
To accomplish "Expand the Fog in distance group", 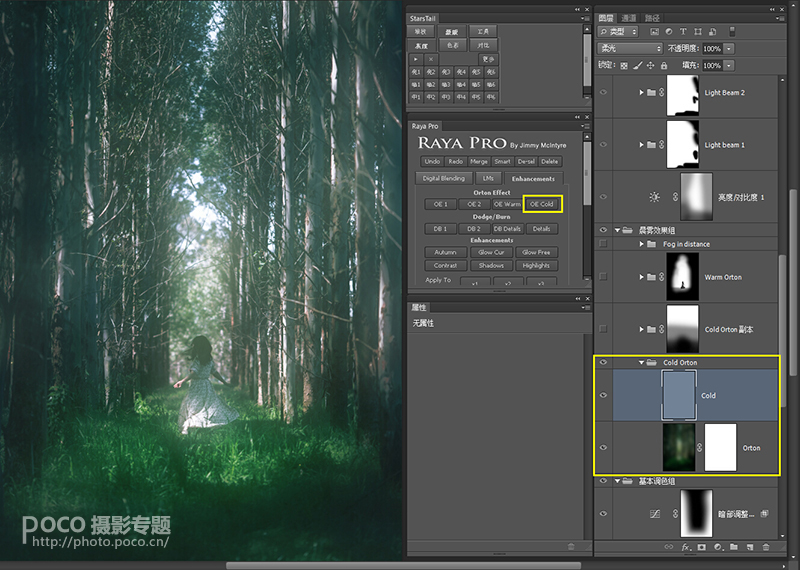I will pos(641,244).
